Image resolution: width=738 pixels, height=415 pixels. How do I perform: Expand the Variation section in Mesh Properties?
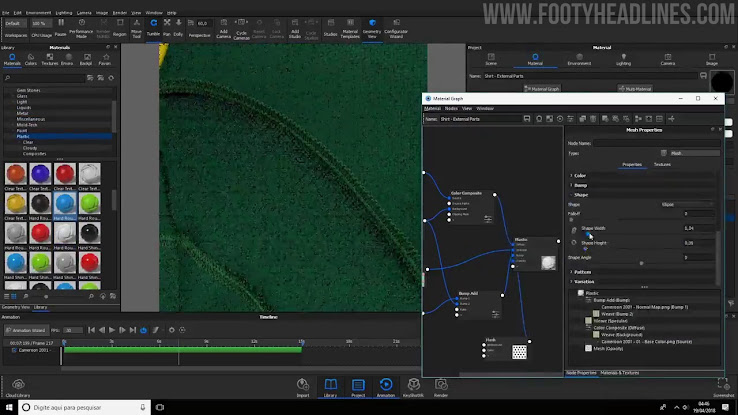583,281
